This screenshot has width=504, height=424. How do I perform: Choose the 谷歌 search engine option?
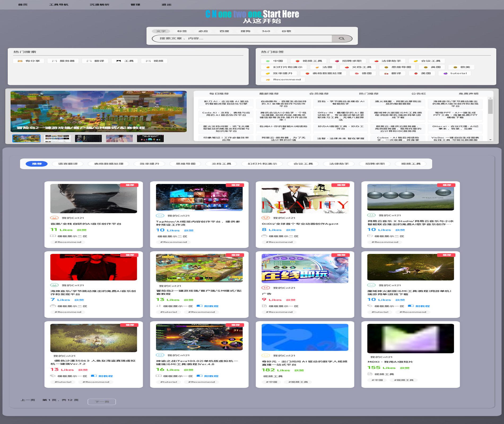tap(286, 31)
